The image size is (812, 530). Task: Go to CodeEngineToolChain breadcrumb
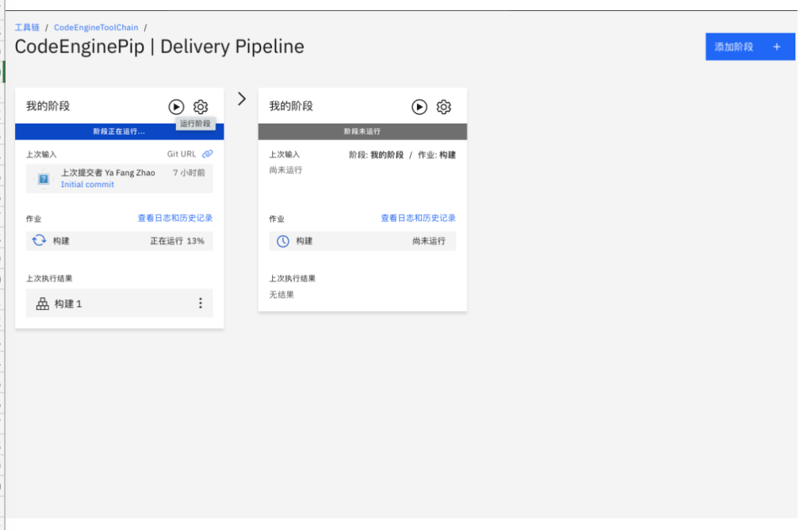[x=96, y=28]
